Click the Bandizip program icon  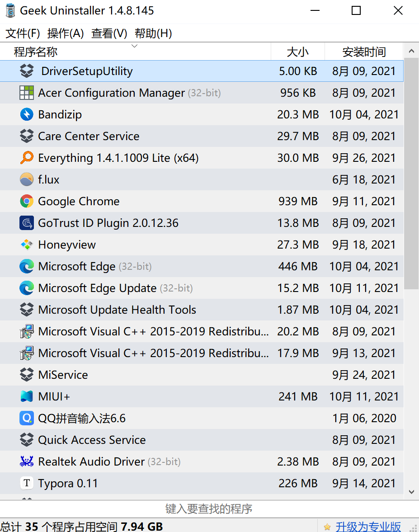[x=27, y=114]
